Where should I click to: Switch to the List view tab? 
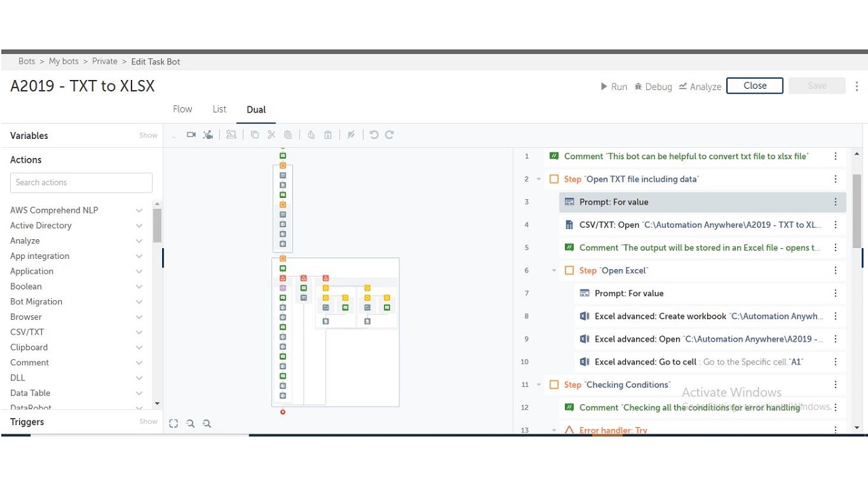[219, 109]
